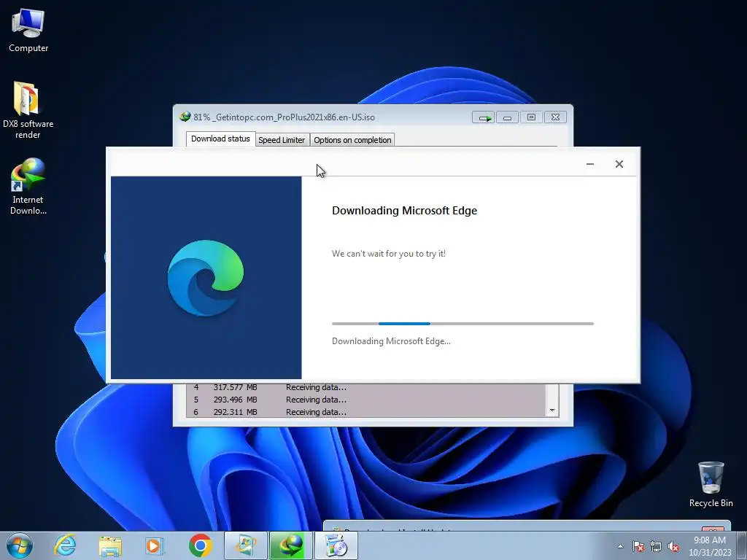Click the IDM icon in download window title
This screenshot has height=560, width=747.
pyautogui.click(x=185, y=117)
